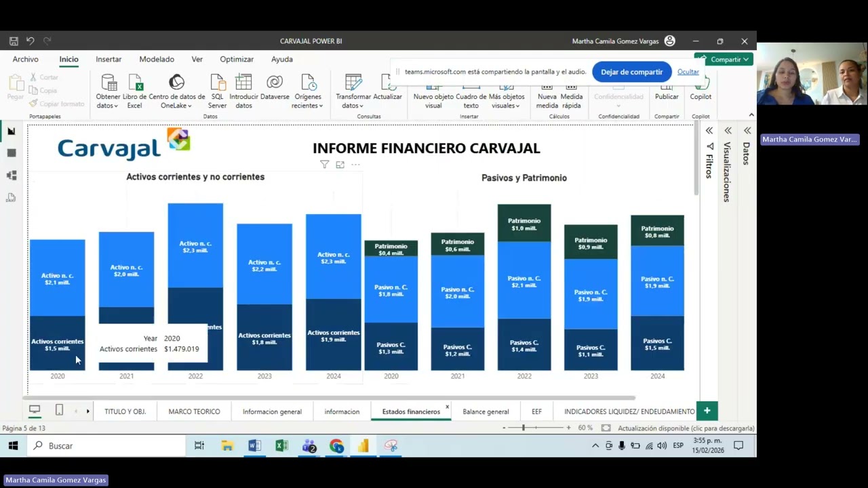The height and width of the screenshot is (488, 868).
Task: Switch to Model view in left sidebar
Action: (12, 176)
